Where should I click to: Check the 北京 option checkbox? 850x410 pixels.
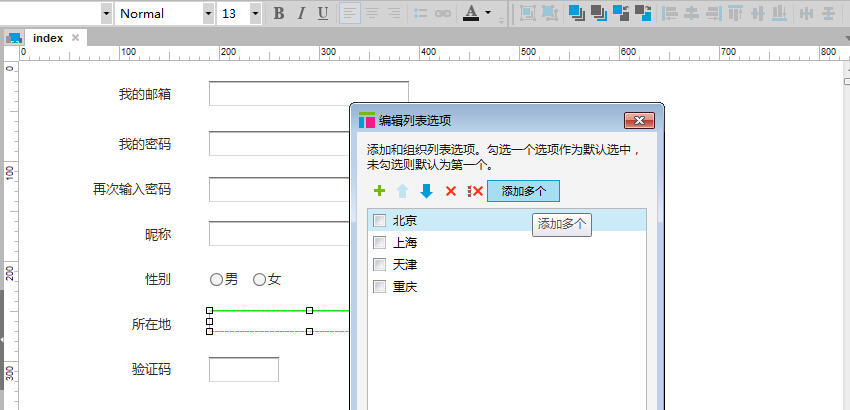click(380, 220)
